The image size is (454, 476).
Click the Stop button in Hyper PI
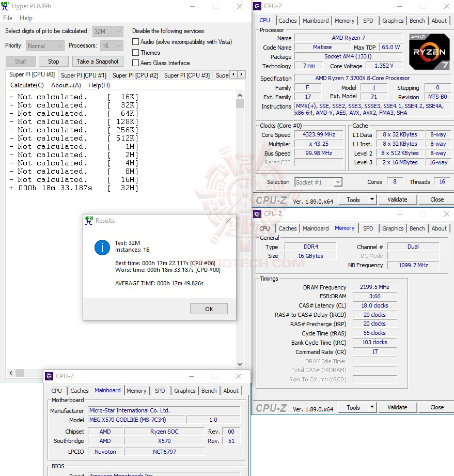click(x=53, y=62)
